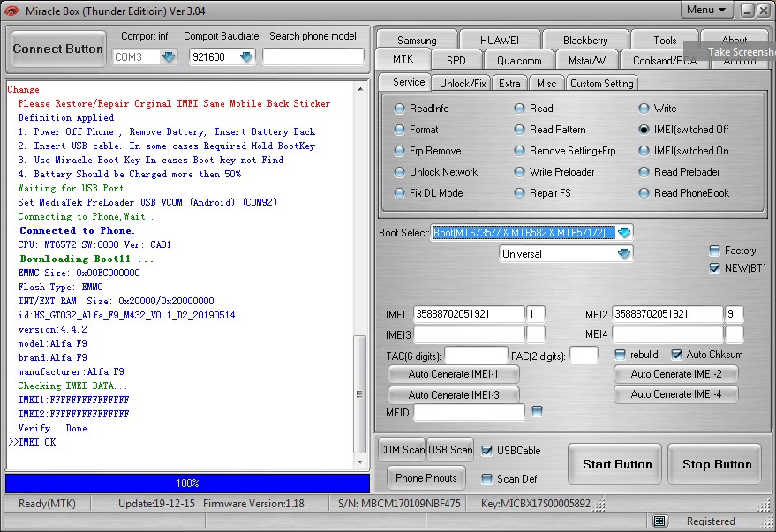
Task: Open the Misc sub-tab
Action: coord(546,83)
